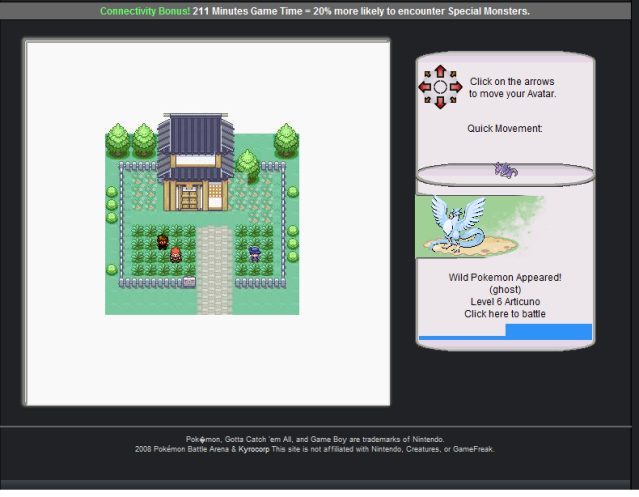
Task: Click the house's front door on the map
Action: pyautogui.click(x=189, y=199)
